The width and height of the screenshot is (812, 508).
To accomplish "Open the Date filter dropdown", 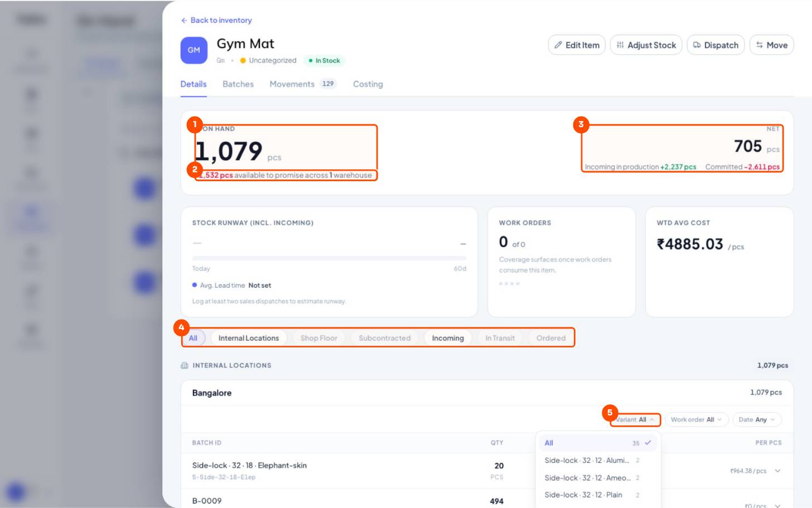I will (x=757, y=420).
